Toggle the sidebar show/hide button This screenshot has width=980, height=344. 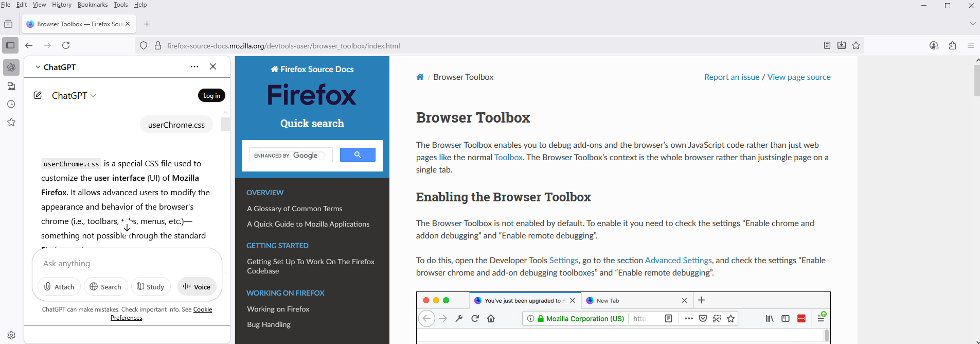click(10, 45)
